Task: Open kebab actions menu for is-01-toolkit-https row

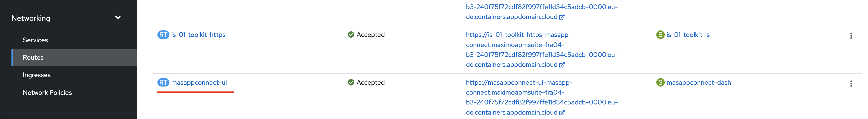Action: point(851,36)
